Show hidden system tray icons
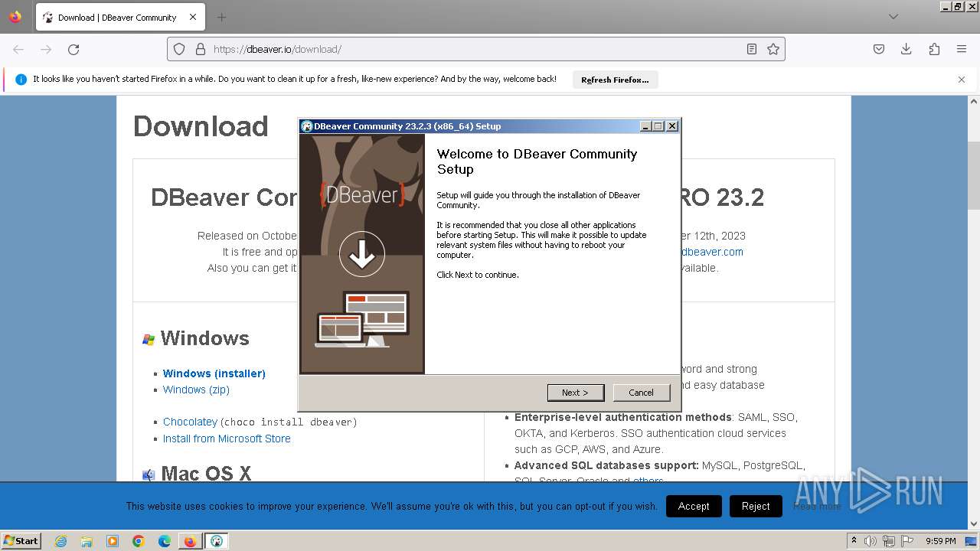This screenshot has height=551, width=980. point(854,541)
